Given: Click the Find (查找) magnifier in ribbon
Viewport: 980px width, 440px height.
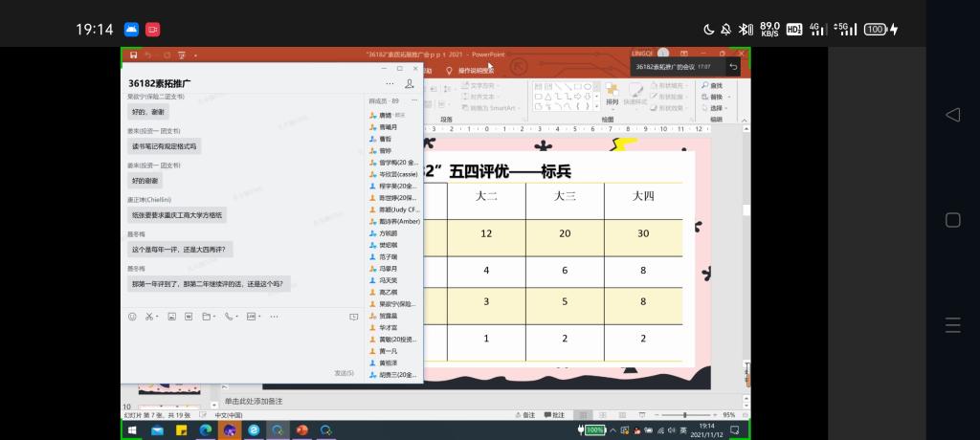Looking at the screenshot, I should click(x=705, y=85).
